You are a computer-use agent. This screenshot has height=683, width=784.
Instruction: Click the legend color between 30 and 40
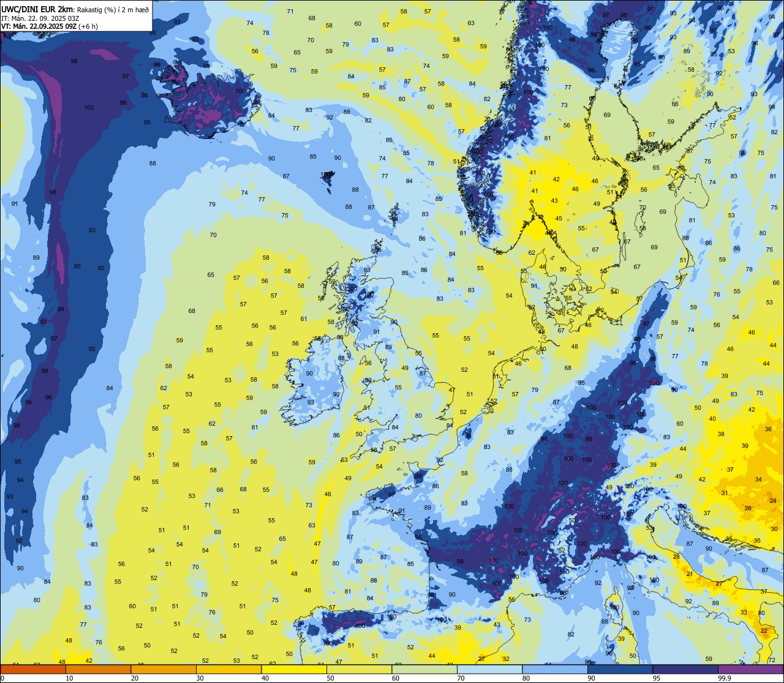coord(228,670)
